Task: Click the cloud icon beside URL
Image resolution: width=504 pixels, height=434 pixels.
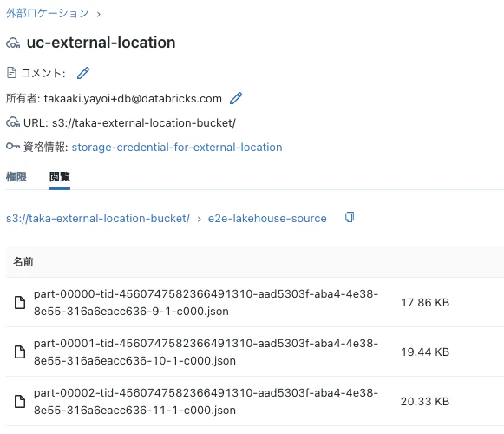Action: click(13, 122)
